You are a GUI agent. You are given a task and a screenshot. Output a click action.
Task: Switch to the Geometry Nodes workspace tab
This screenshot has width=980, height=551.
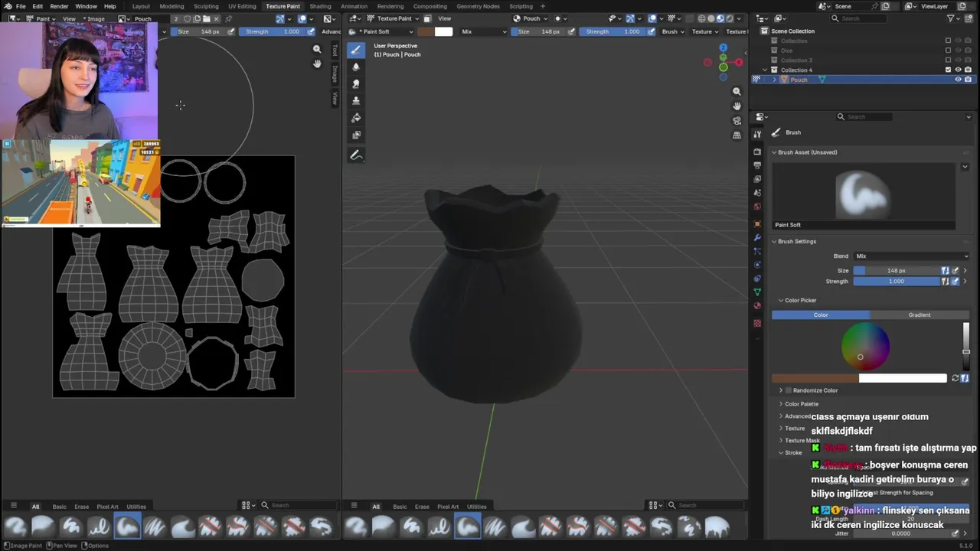[478, 6]
